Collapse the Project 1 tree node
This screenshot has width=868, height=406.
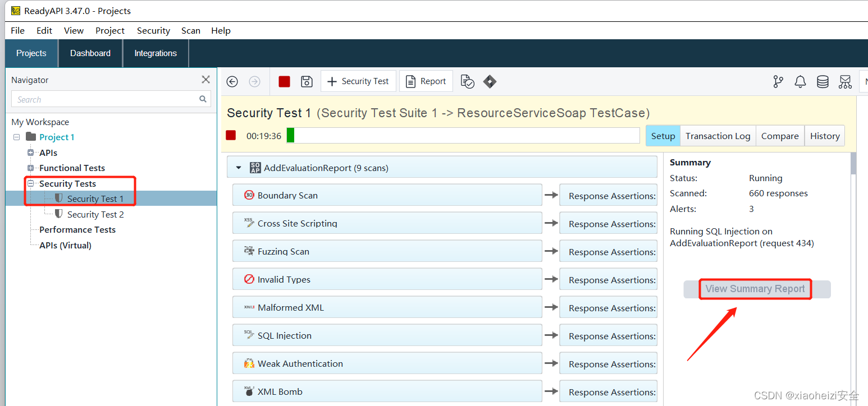pos(16,137)
